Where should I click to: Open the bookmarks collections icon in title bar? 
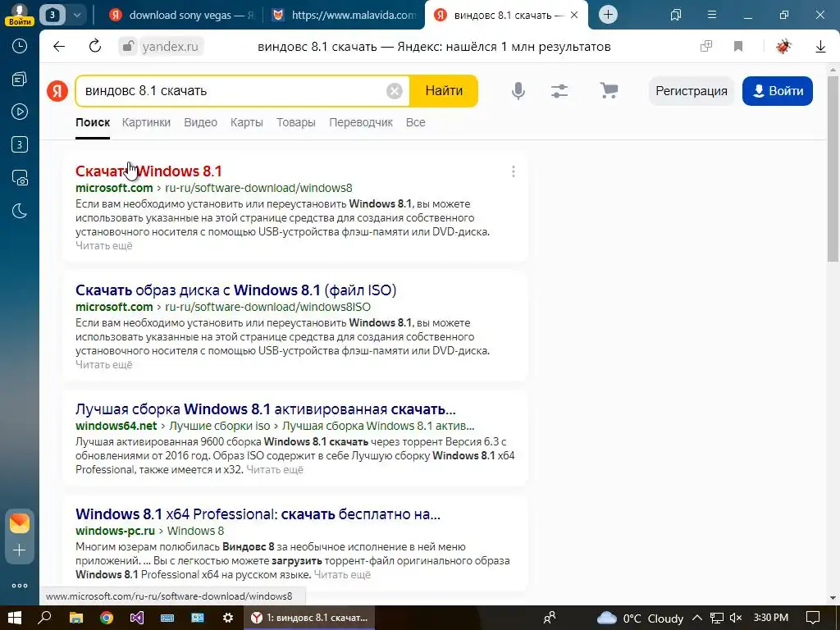click(676, 15)
